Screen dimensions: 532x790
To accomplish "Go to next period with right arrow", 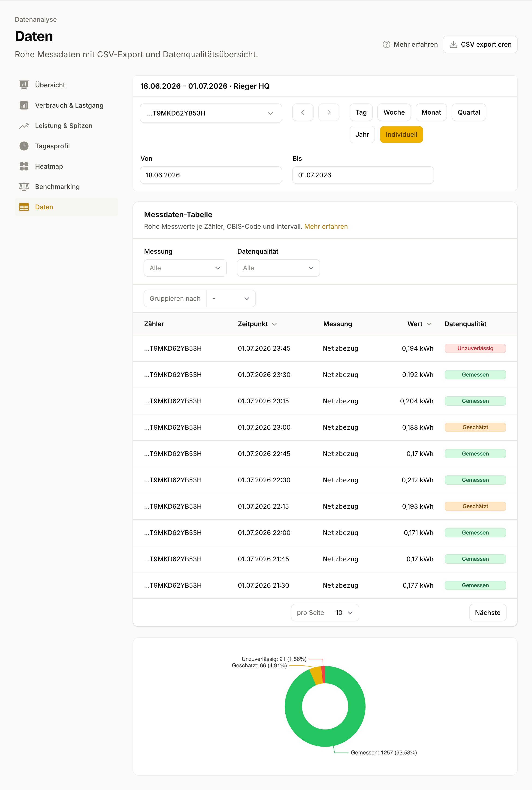I will point(329,112).
